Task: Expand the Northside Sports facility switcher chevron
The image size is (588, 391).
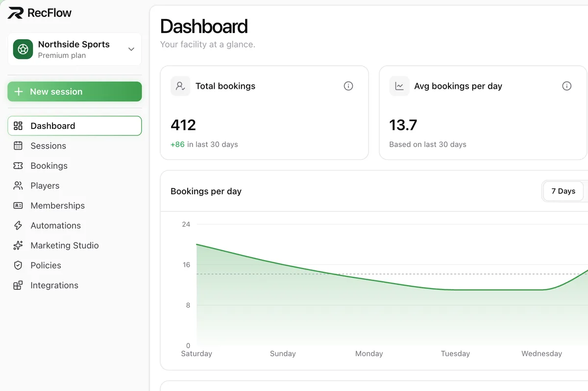Action: (131, 49)
